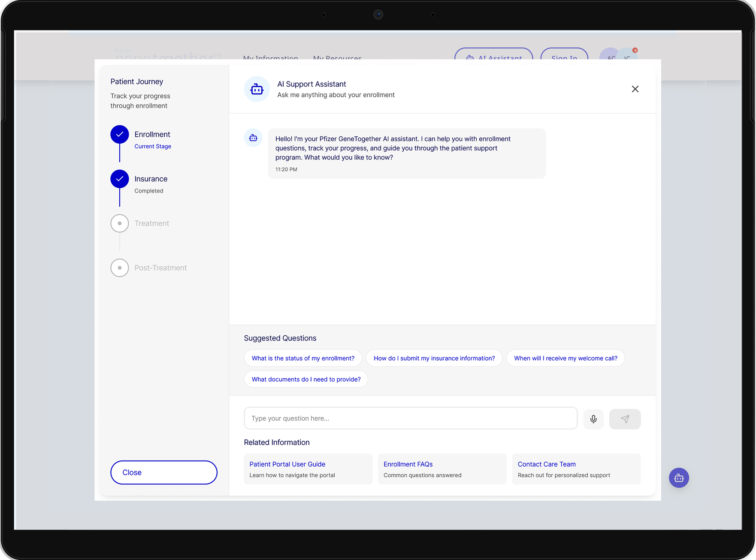Open the My Information menu
The width and height of the screenshot is (756, 560).
[x=270, y=57]
